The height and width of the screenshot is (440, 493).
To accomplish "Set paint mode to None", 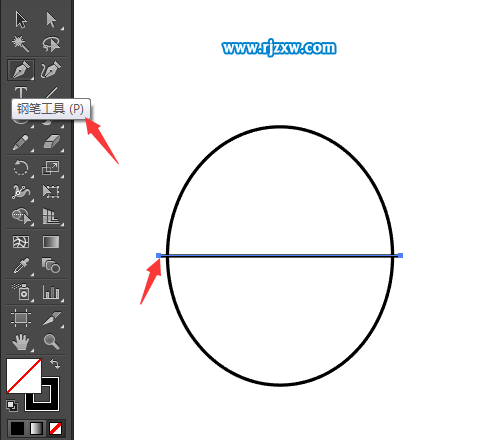I will pyautogui.click(x=56, y=428).
